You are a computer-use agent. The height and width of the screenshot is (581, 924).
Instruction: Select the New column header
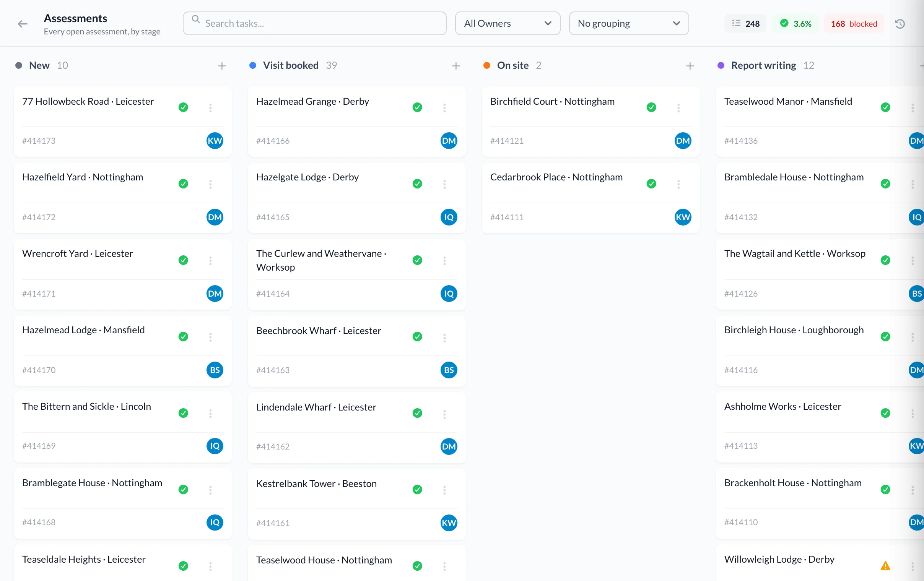click(x=39, y=66)
